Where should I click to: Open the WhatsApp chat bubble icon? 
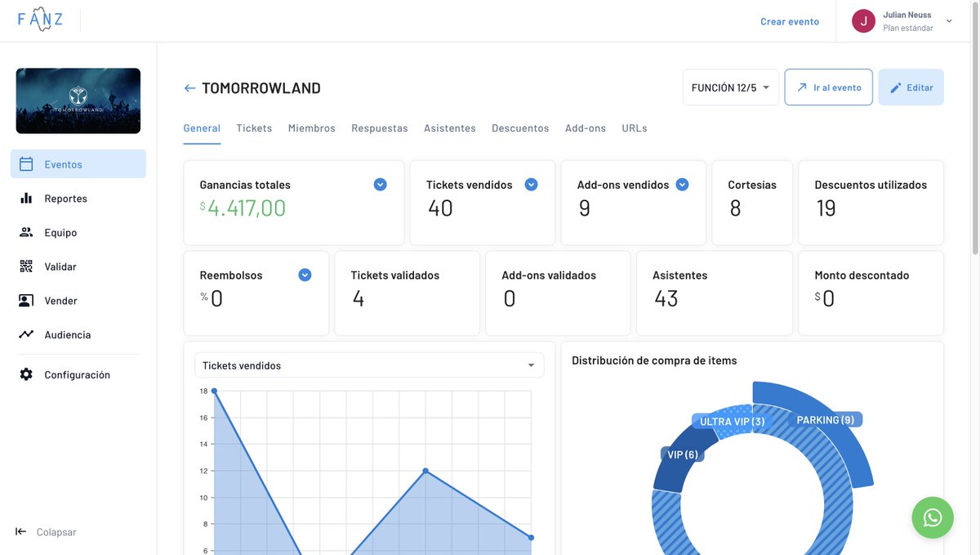[x=933, y=517]
